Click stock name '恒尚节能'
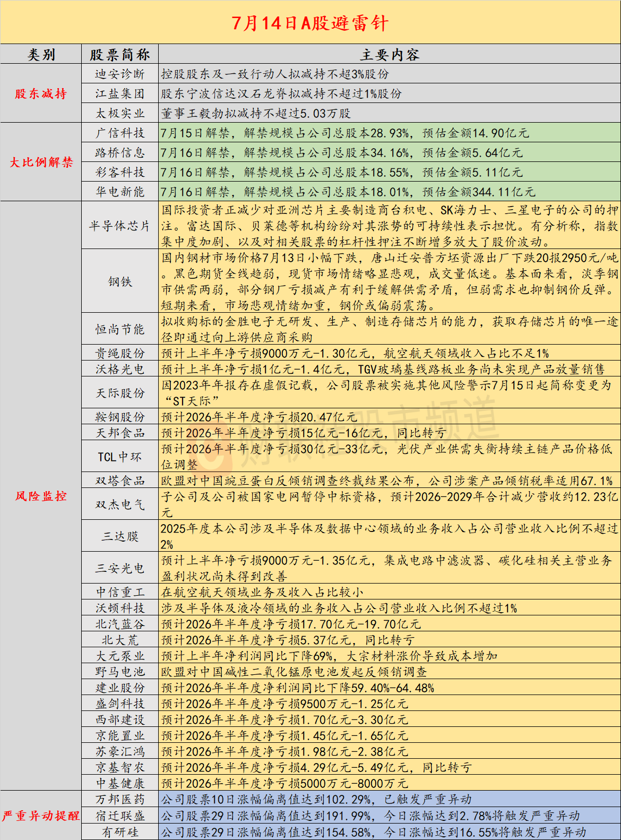Image resolution: width=621 pixels, height=840 pixels. (120, 329)
